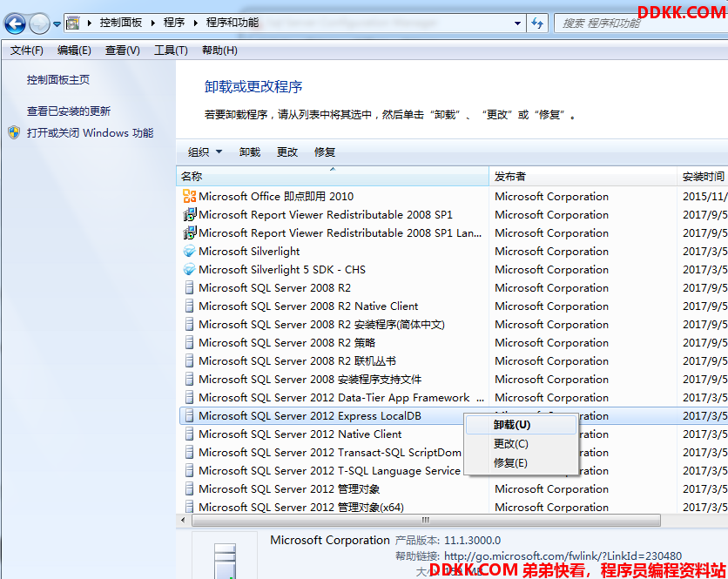The width and height of the screenshot is (728, 579).
Task: Click the shield icon beside Windows 功能
Action: pos(14,133)
